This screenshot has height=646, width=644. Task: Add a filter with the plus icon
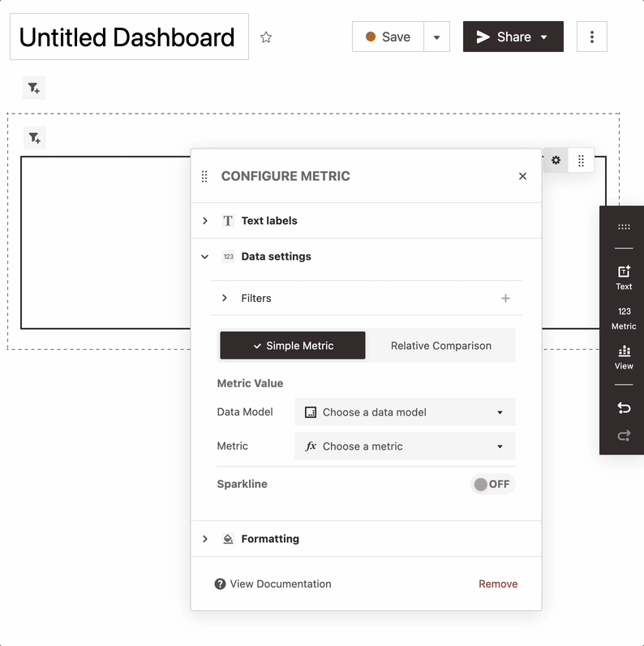(x=505, y=299)
